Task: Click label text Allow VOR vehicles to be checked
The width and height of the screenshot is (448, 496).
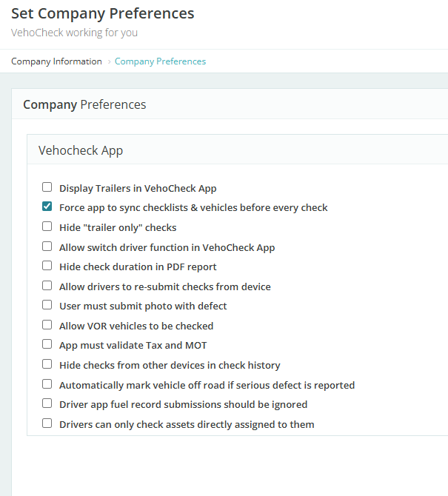Action: point(136,326)
